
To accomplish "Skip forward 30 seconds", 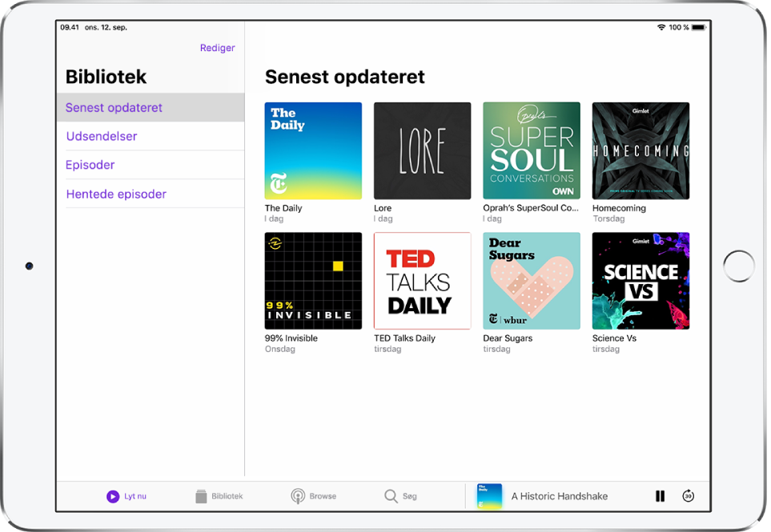I will pos(688,496).
